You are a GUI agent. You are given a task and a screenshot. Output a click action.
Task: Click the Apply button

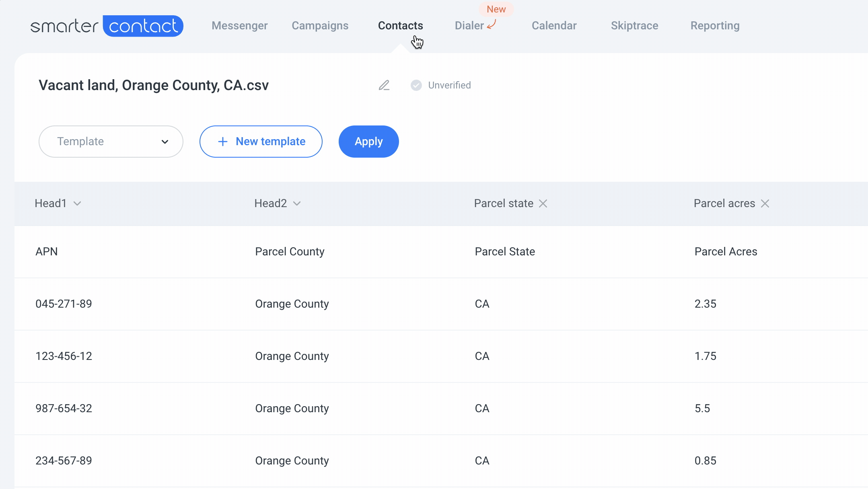368,142
